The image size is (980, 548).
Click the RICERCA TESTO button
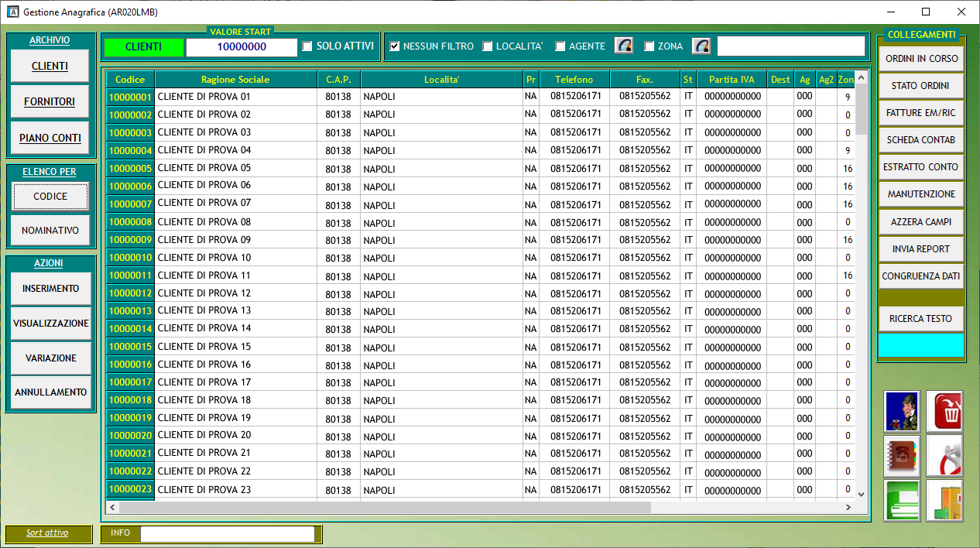click(921, 318)
